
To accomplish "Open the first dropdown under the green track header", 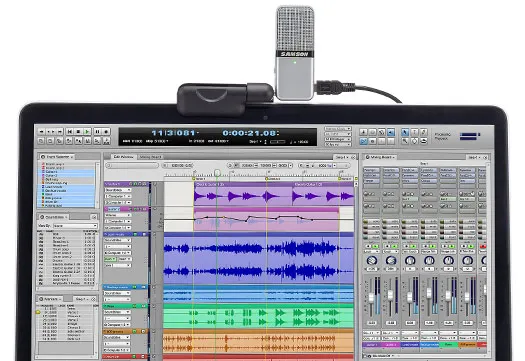I will click(x=117, y=312).
